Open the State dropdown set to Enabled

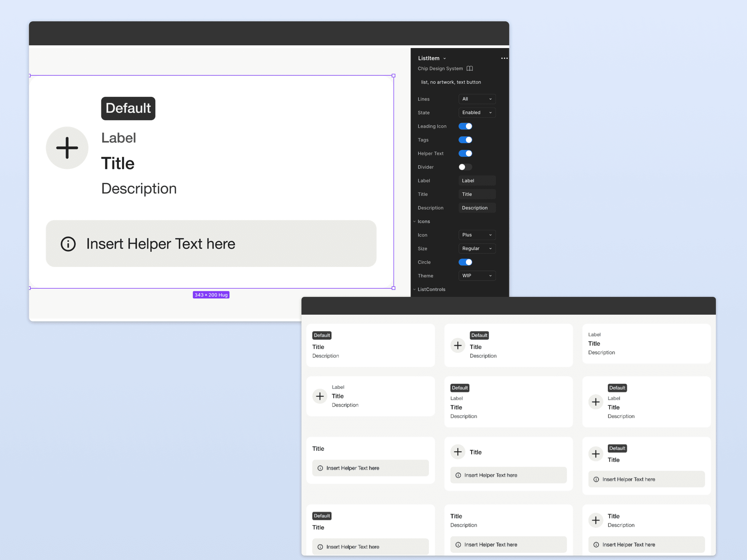[477, 112]
